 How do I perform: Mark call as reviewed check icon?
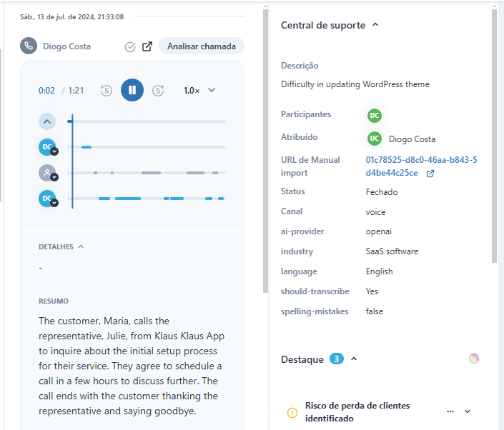coord(130,47)
